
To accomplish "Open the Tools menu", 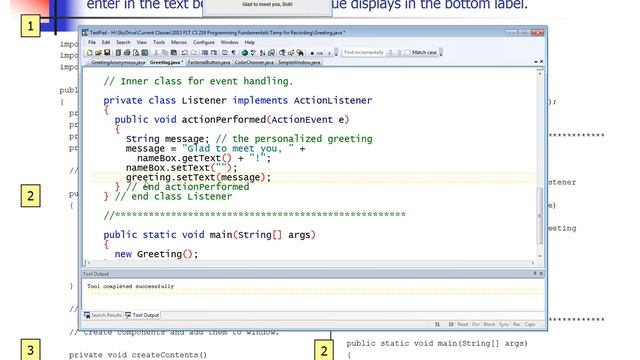I will pos(159,42).
